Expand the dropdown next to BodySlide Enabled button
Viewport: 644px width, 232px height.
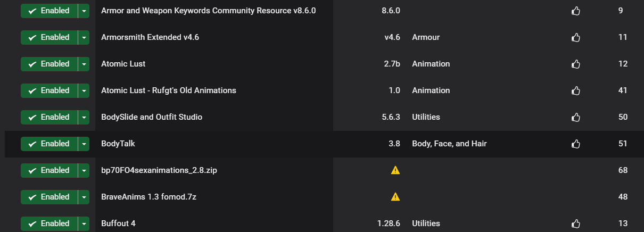pos(84,117)
